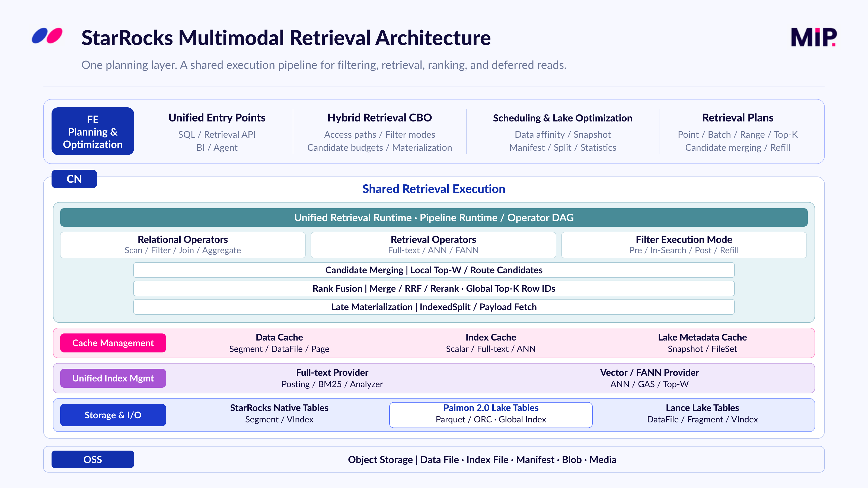Click the CN label tag
This screenshot has height=488, width=868.
tap(74, 179)
